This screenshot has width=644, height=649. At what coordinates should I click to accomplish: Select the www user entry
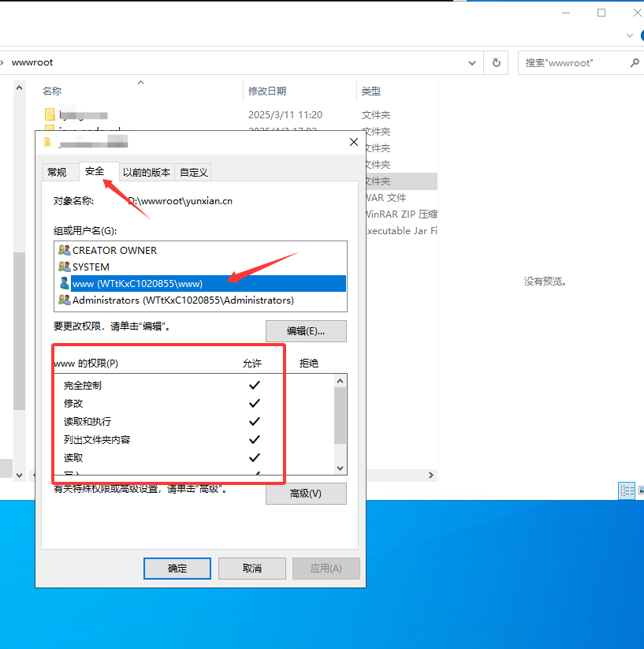tap(202, 284)
